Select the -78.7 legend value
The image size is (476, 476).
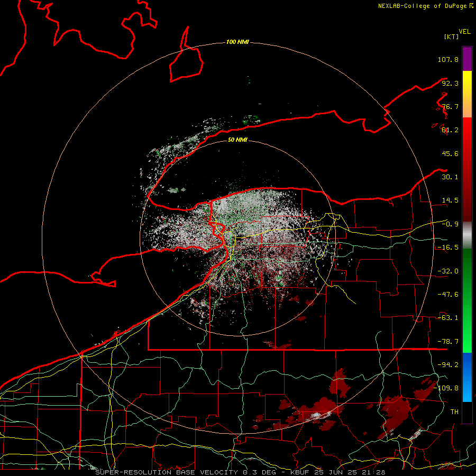(448, 342)
